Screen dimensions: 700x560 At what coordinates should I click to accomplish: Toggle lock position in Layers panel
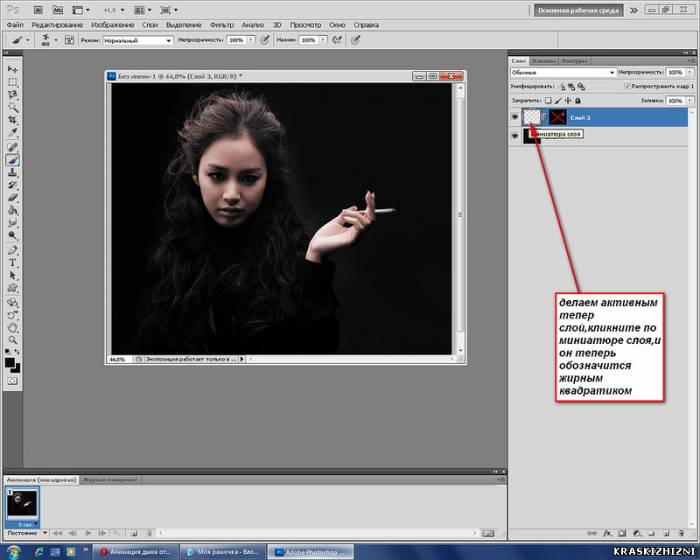point(568,100)
